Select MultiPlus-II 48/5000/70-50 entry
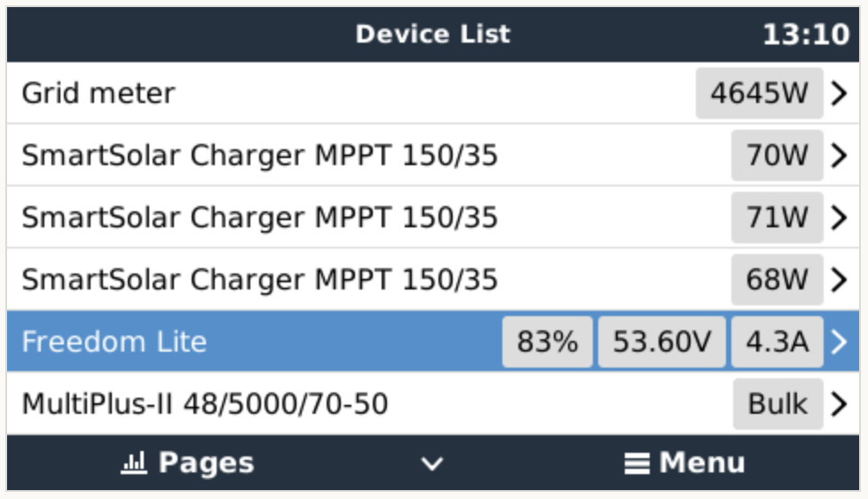 (x=205, y=404)
